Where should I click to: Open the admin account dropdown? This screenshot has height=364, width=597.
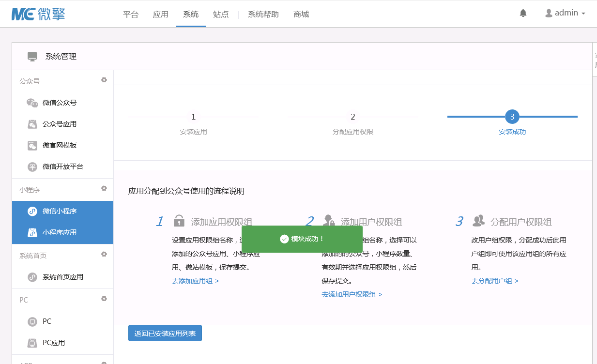tap(565, 13)
